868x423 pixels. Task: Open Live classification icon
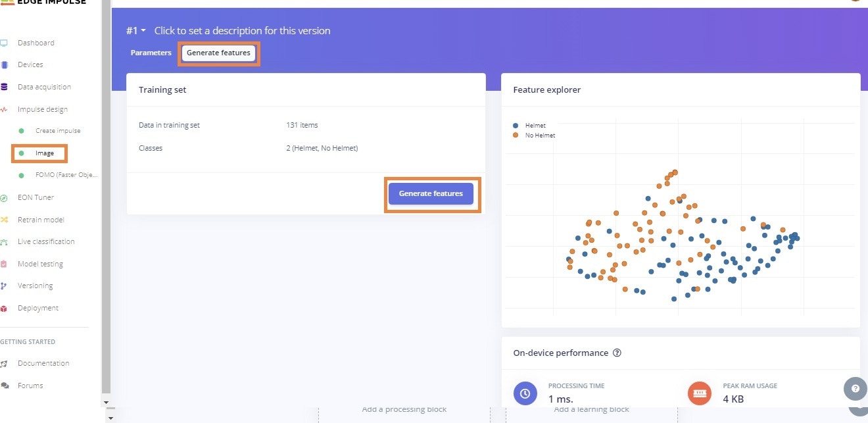coord(4,242)
